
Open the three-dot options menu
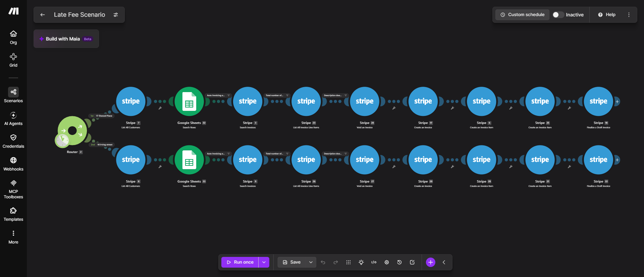[629, 15]
